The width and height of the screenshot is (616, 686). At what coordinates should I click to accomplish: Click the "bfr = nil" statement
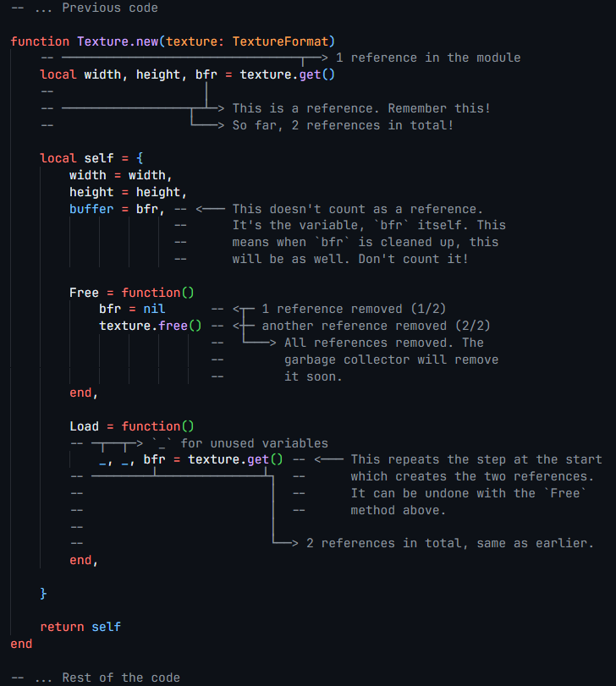[132, 309]
